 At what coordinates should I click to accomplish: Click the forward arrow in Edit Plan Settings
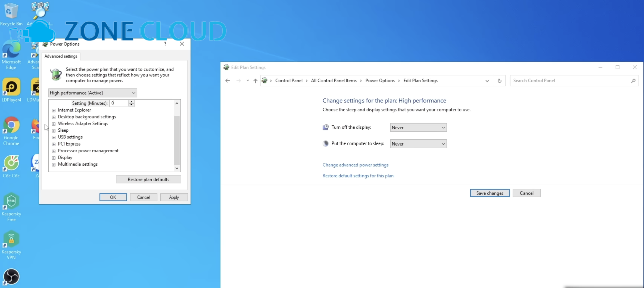239,81
